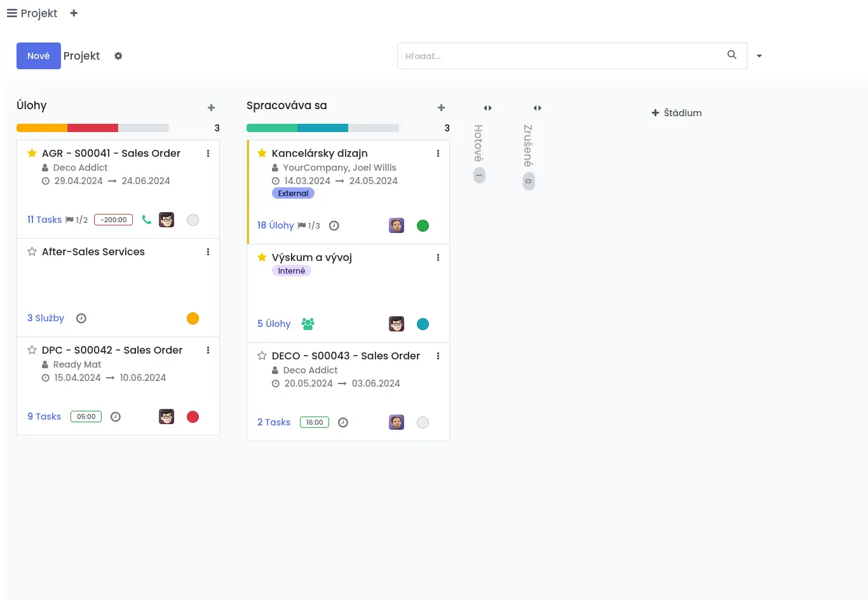Screen dimensions: 868x600
Task: Click the milestone flag 1/3 on Kancelársky dizajn
Action: [x=309, y=225]
